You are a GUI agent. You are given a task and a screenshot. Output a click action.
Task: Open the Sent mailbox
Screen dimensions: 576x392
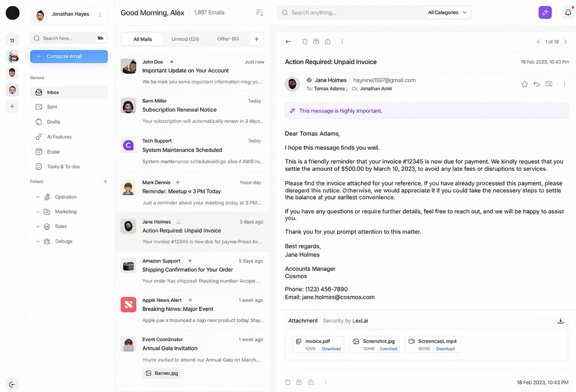coord(52,107)
